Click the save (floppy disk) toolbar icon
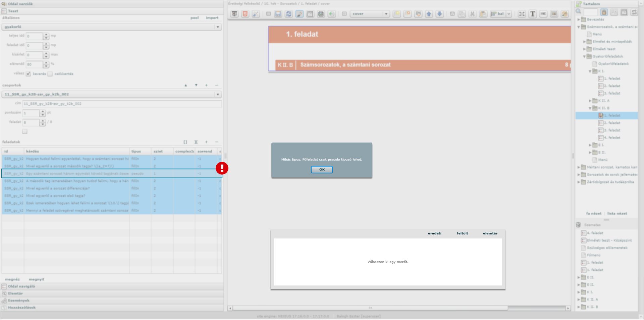Viewport: 644px width, 320px height. [278, 14]
